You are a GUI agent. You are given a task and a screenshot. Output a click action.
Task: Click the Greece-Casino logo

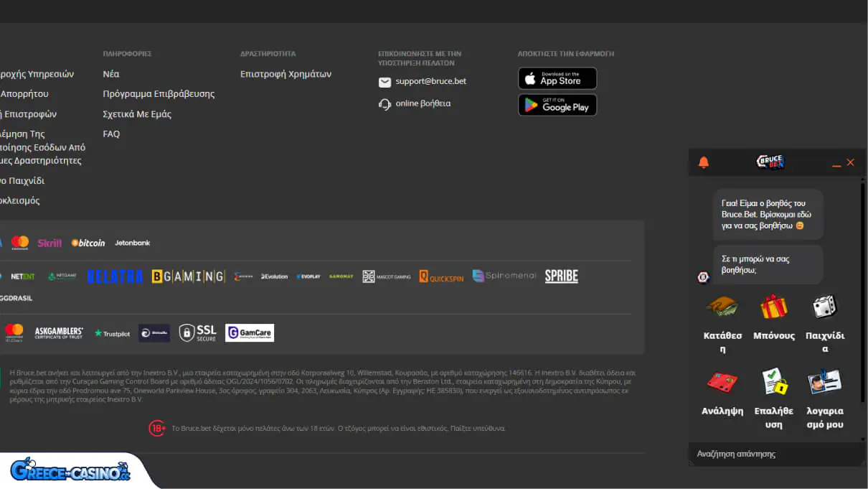[x=70, y=471]
